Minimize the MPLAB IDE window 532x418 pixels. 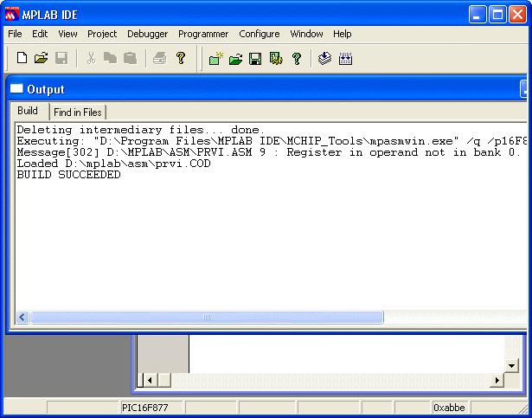click(478, 15)
